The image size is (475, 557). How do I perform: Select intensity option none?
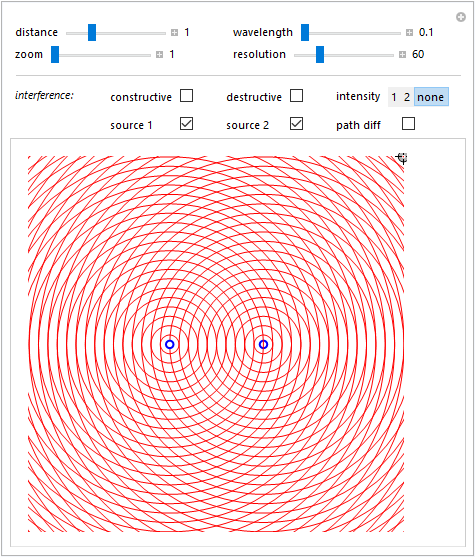pos(431,97)
